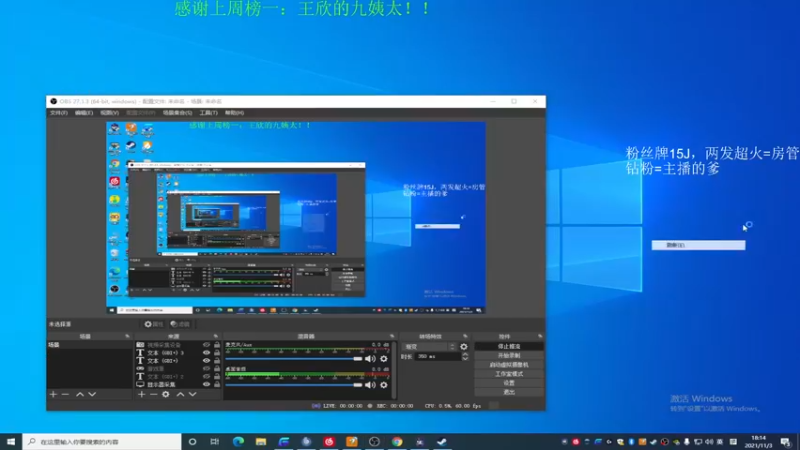Open the 场景集合(S) menu
Screen dimensions: 800x450
coord(177,113)
